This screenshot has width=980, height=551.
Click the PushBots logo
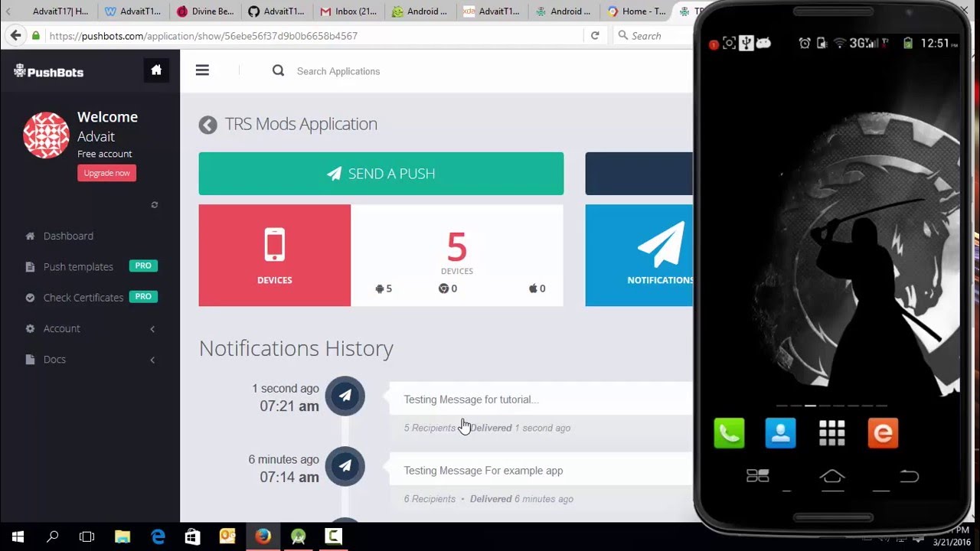[48, 71]
